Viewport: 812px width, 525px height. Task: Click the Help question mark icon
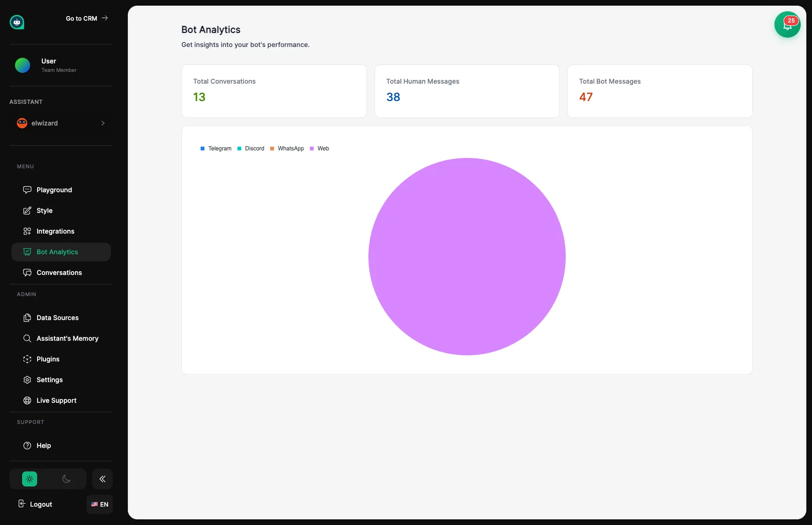pyautogui.click(x=27, y=446)
